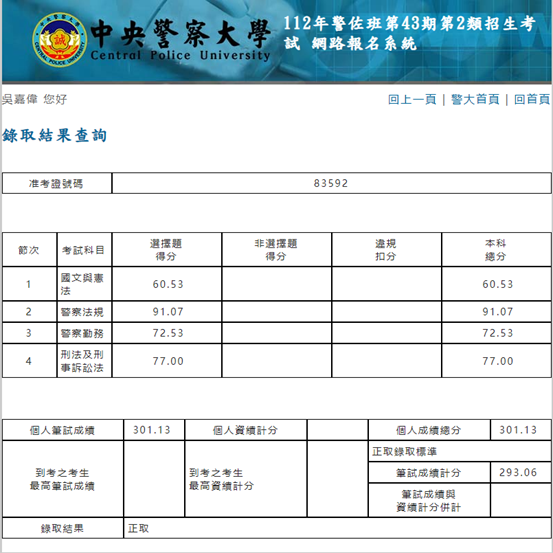Click the 到考之考生最高筆試成績 label
Image resolution: width=553 pixels, height=553 pixels.
(x=62, y=479)
